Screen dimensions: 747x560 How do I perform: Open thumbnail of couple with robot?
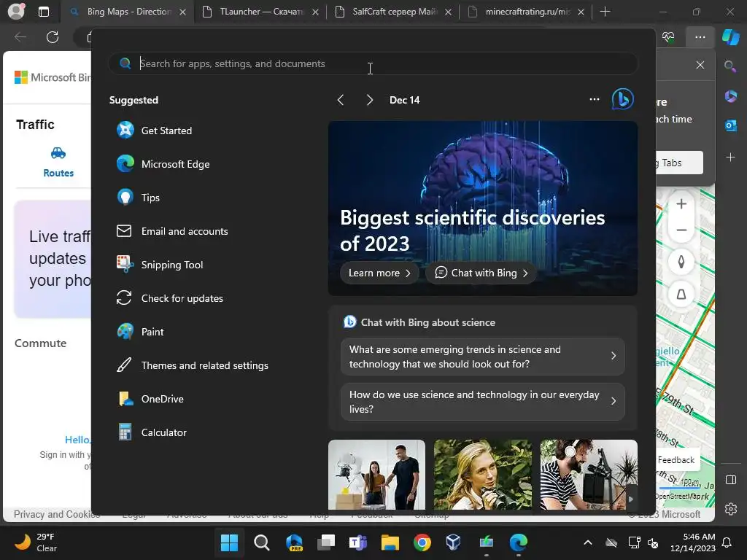point(376,475)
